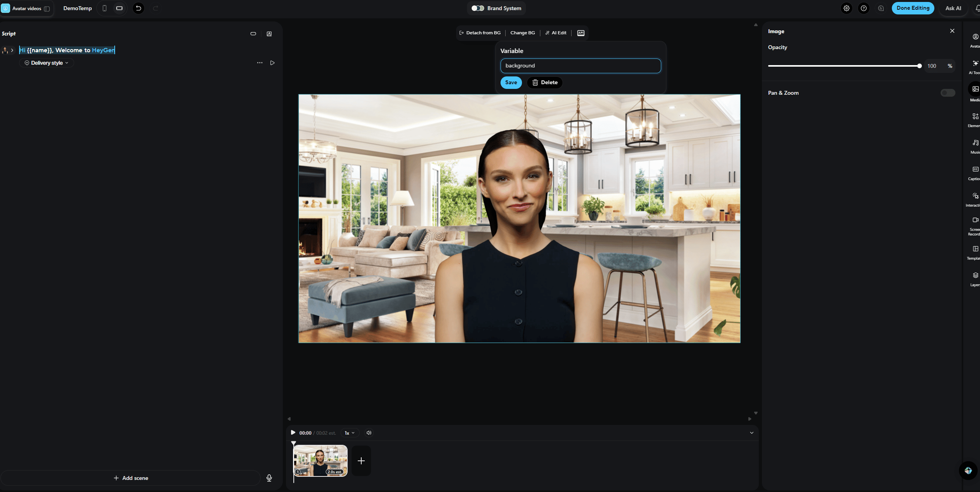Open the Layers sidebar tab

(975, 279)
